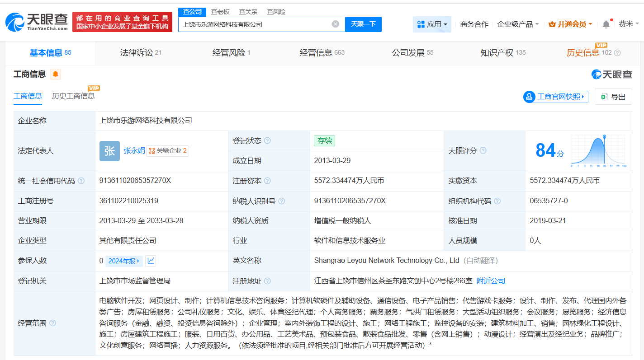
Task: Click the question mark beside 天眼评分
Action: (x=483, y=150)
